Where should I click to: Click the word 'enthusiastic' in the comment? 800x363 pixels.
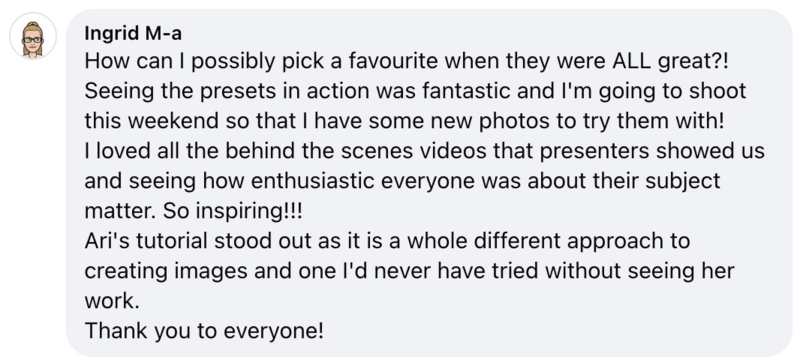tap(312, 181)
